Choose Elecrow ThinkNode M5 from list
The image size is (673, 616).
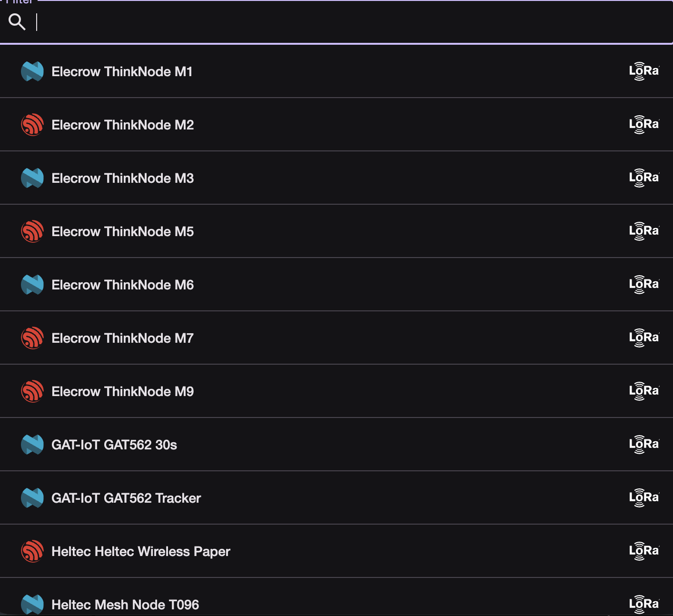point(336,231)
